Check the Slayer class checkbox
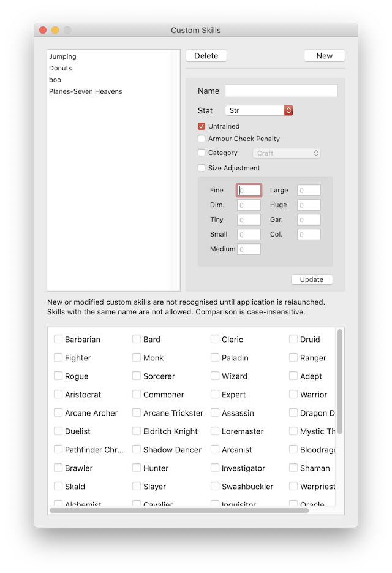This screenshot has height=573, width=392. coord(136,485)
